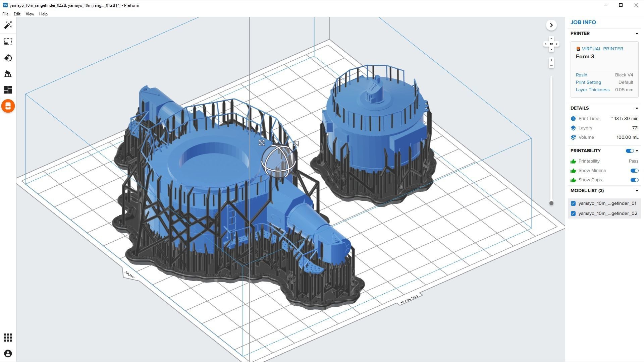Click the One-Click Print magic wand icon
Image resolution: width=644 pixels, height=362 pixels.
[8, 25]
